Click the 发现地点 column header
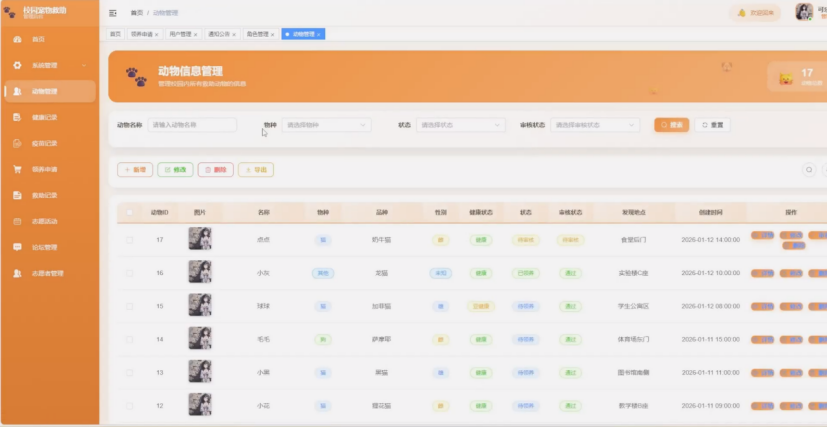 click(633, 212)
